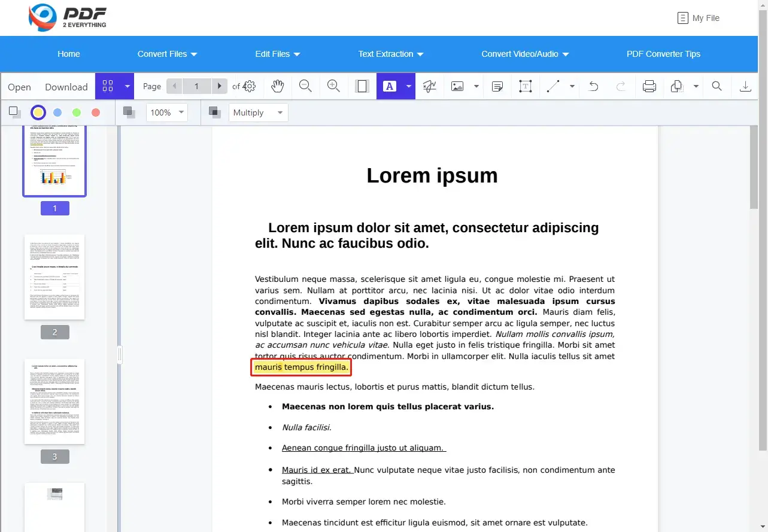
Task: Click the sidebar collapse handle
Action: [120, 355]
